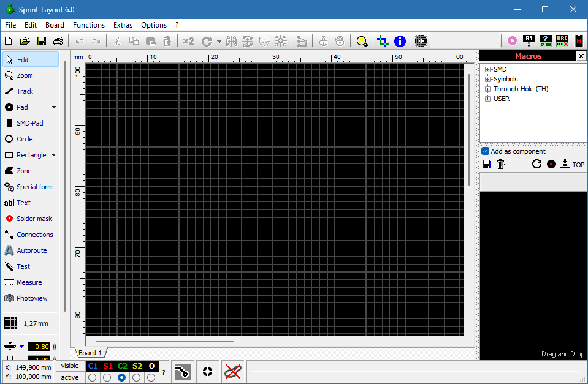Expand the USER macros folder
Screen dimensions: 588x384
point(487,99)
